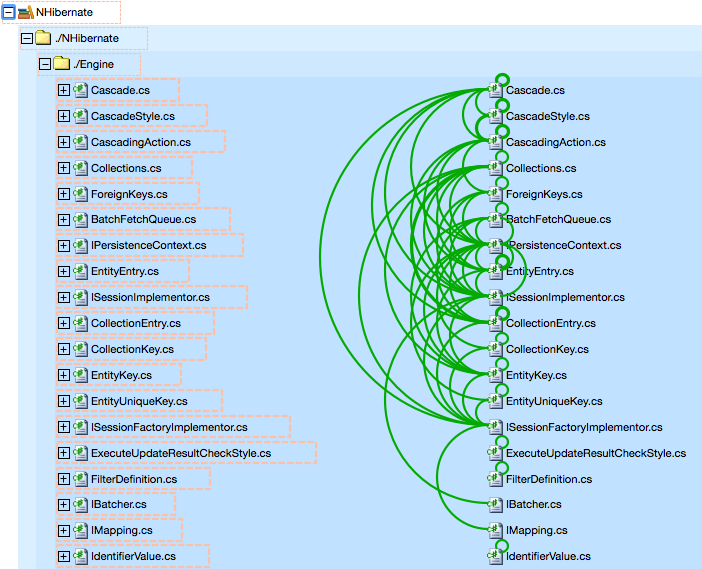The image size is (702, 569).
Task: Expand BatchFetchQueue.cs tree node
Action: click(x=64, y=219)
